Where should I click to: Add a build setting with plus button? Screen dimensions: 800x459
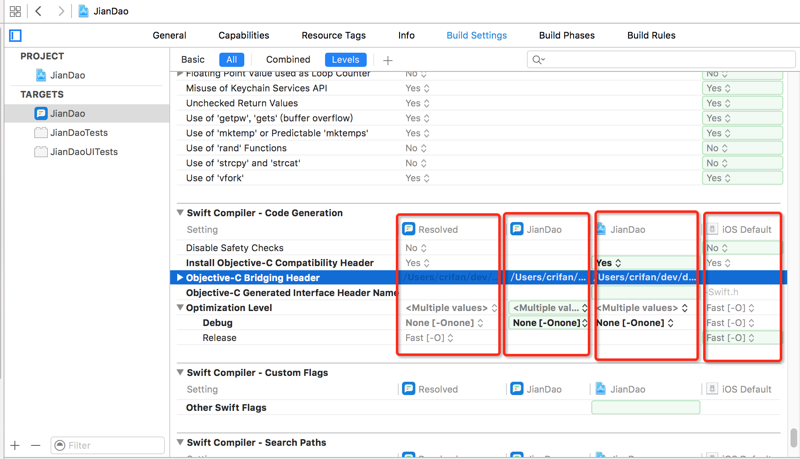click(388, 60)
